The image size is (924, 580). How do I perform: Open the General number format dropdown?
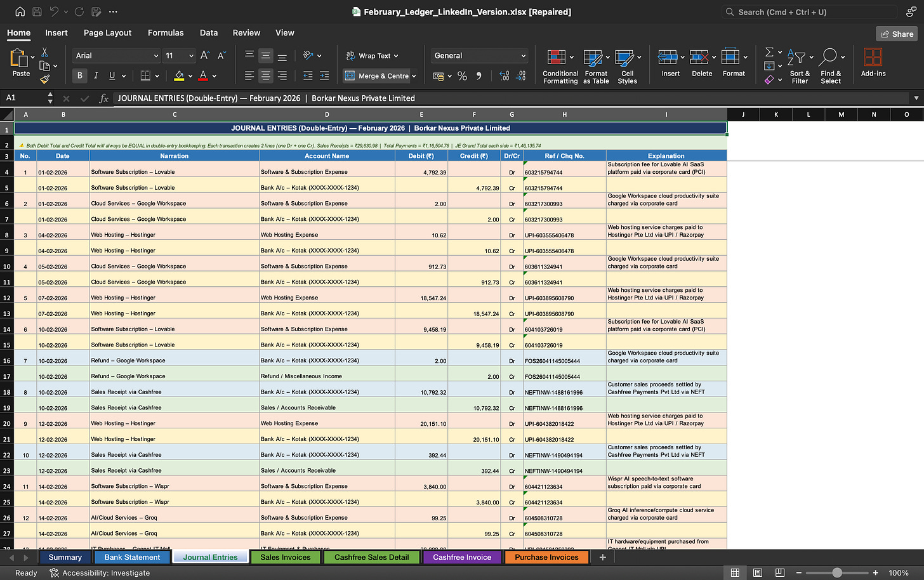tap(523, 56)
